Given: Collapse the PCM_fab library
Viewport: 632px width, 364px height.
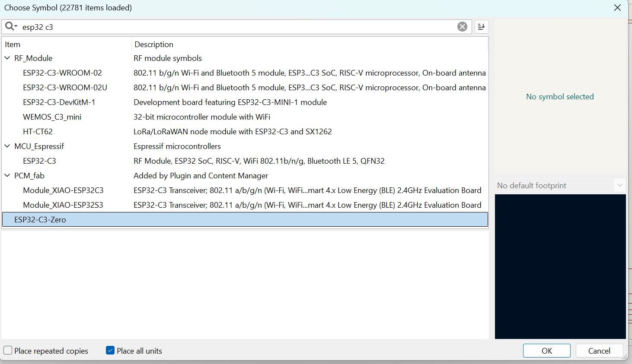Looking at the screenshot, I should (x=7, y=175).
